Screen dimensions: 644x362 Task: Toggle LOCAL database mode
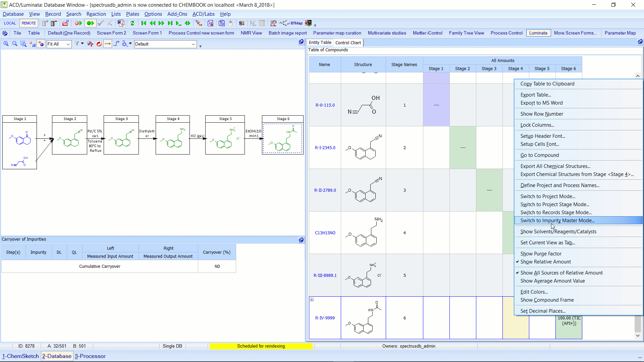(x=10, y=23)
